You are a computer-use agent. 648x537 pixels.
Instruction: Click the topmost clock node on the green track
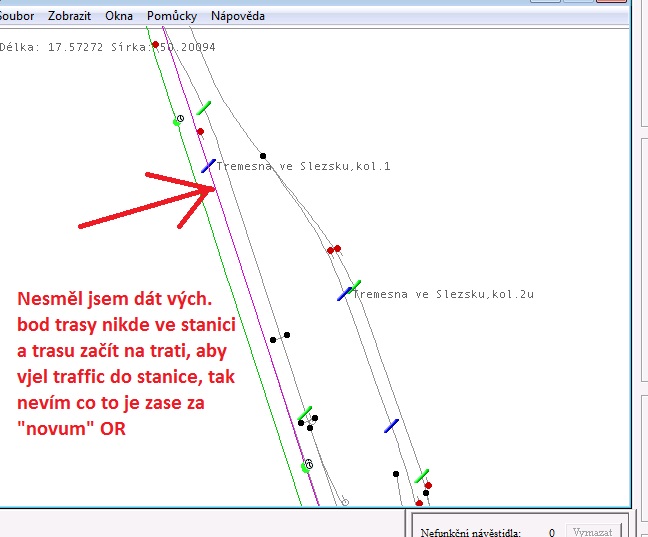pyautogui.click(x=179, y=119)
